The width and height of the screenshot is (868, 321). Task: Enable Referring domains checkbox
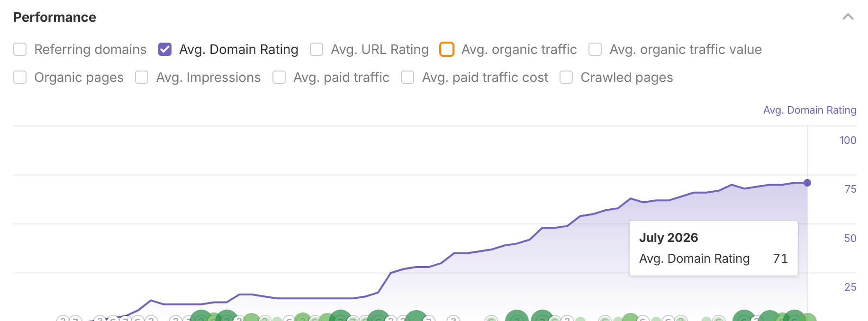20,49
